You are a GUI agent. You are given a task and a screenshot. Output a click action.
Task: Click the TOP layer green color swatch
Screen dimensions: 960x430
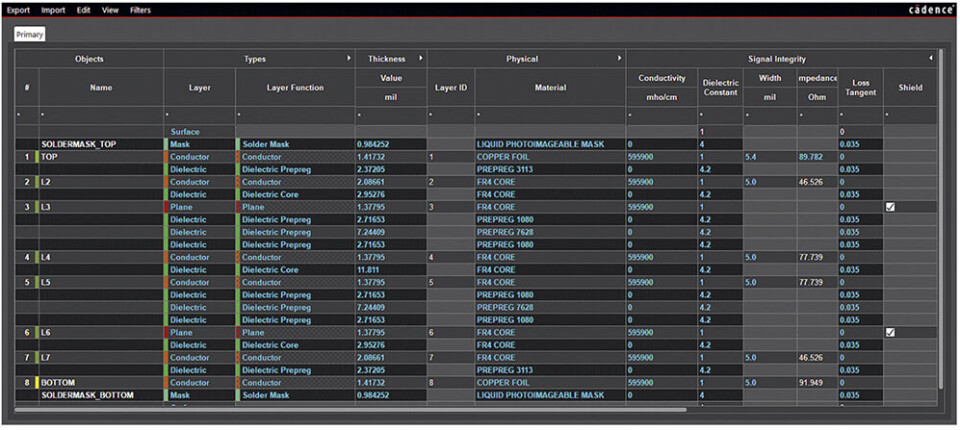click(36, 157)
